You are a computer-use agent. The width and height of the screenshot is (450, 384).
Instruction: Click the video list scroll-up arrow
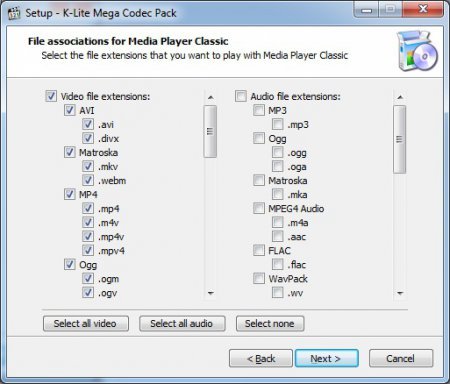210,97
